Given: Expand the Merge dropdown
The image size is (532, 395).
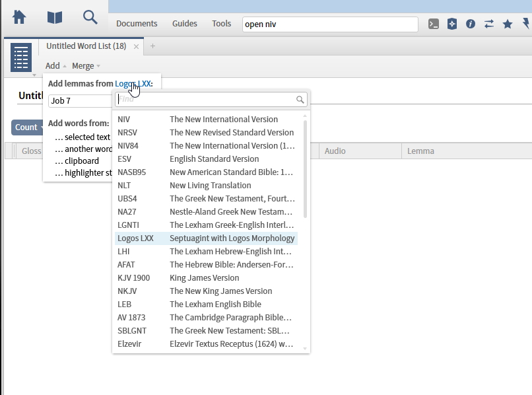Looking at the screenshot, I should click(x=86, y=65).
